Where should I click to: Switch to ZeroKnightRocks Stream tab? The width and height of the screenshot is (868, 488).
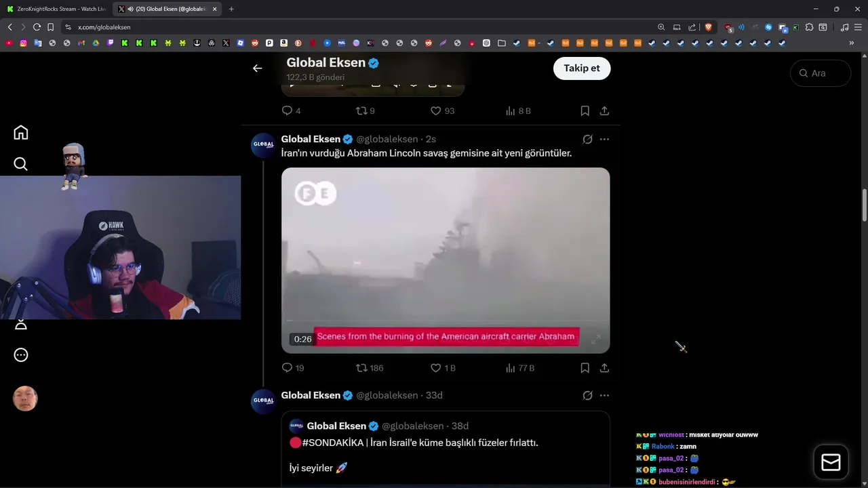click(x=56, y=9)
